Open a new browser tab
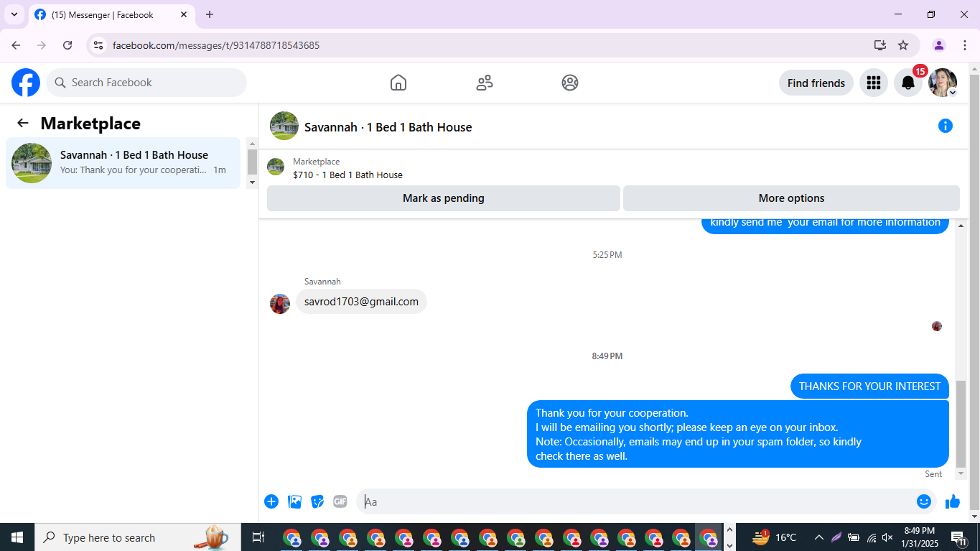This screenshot has width=980, height=551. pos(210,14)
